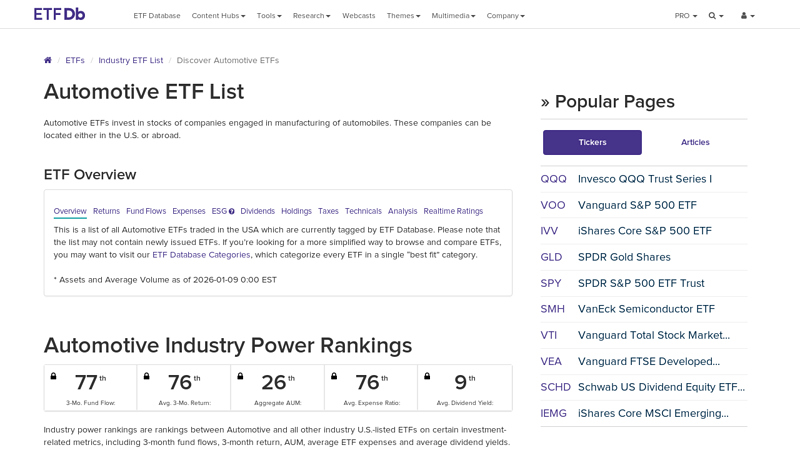Click the 'Automotive ETF List' heading

point(144,92)
